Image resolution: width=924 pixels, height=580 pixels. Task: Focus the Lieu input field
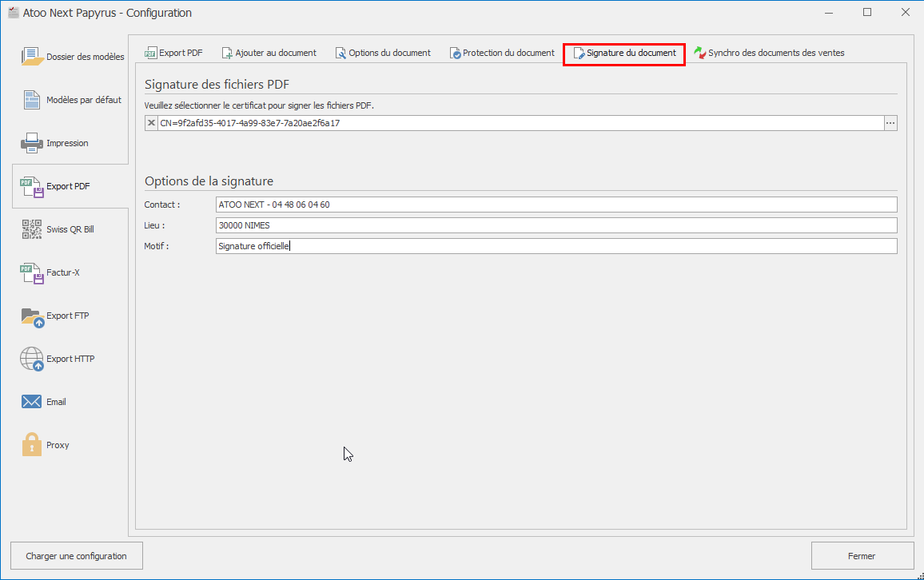[556, 225]
